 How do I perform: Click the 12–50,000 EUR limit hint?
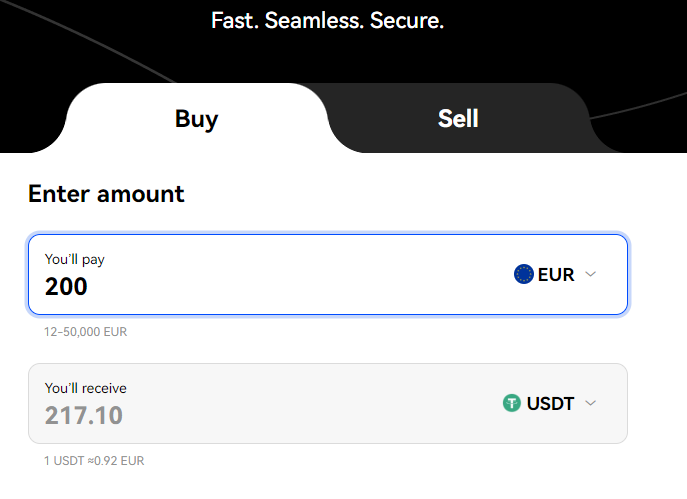[x=85, y=332]
